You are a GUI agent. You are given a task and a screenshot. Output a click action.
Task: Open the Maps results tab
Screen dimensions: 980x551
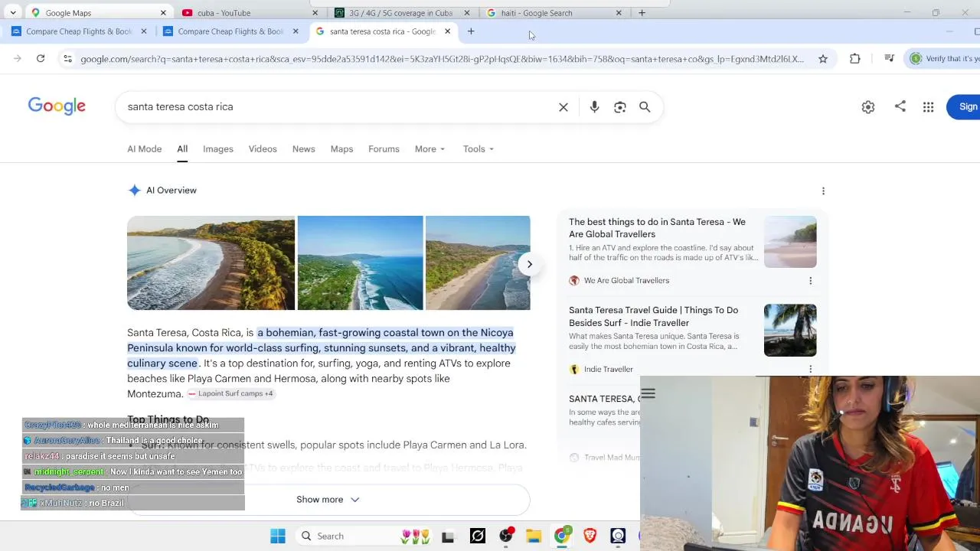(341, 149)
